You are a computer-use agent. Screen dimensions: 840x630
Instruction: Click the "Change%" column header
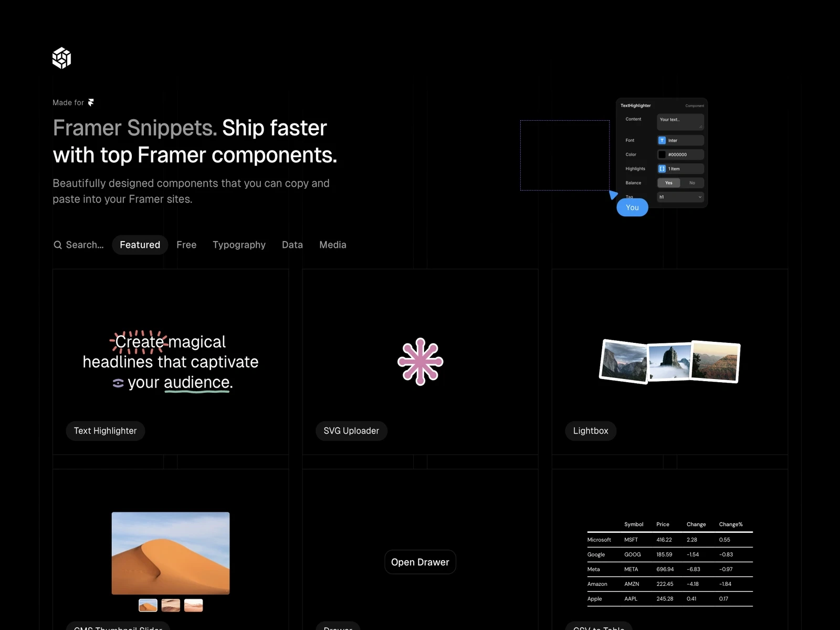pos(731,524)
